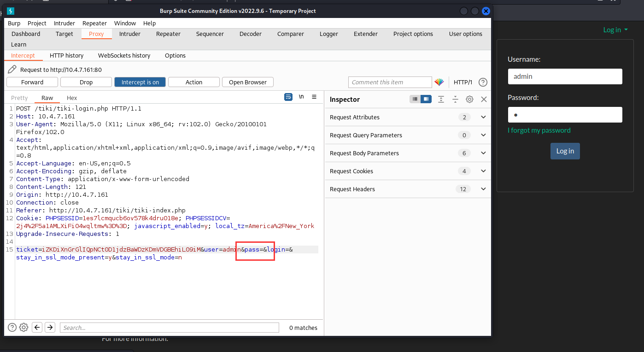Switch to the Extender tab
The height and width of the screenshot is (352, 644).
tap(366, 34)
